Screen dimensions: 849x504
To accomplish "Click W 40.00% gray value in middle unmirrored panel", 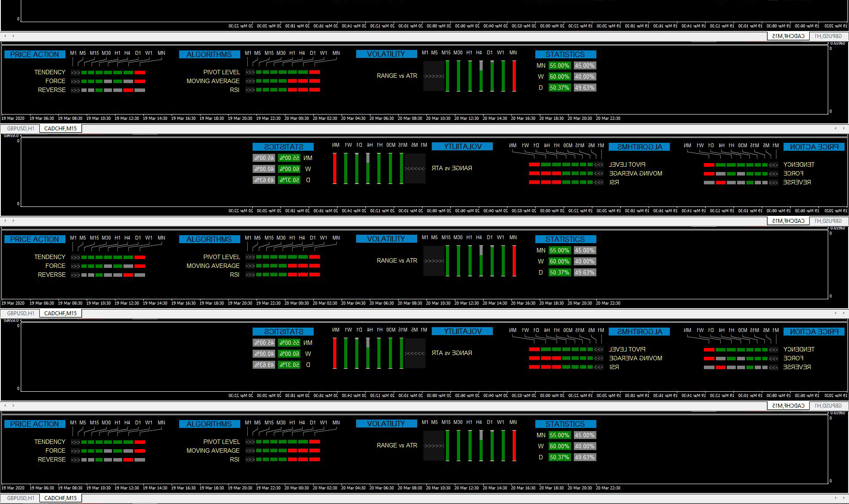I will pyautogui.click(x=584, y=261).
